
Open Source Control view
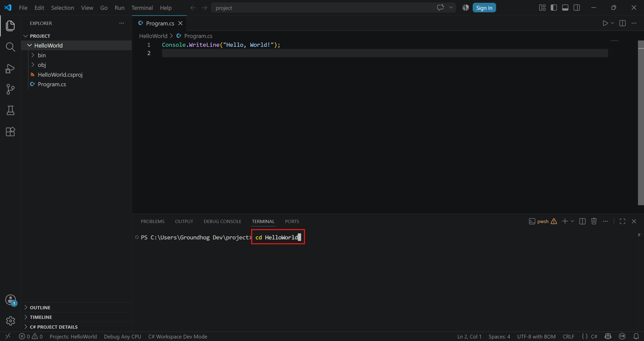point(10,89)
